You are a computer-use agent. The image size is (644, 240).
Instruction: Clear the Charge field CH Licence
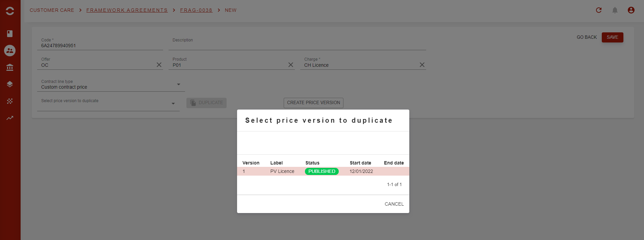422,65
